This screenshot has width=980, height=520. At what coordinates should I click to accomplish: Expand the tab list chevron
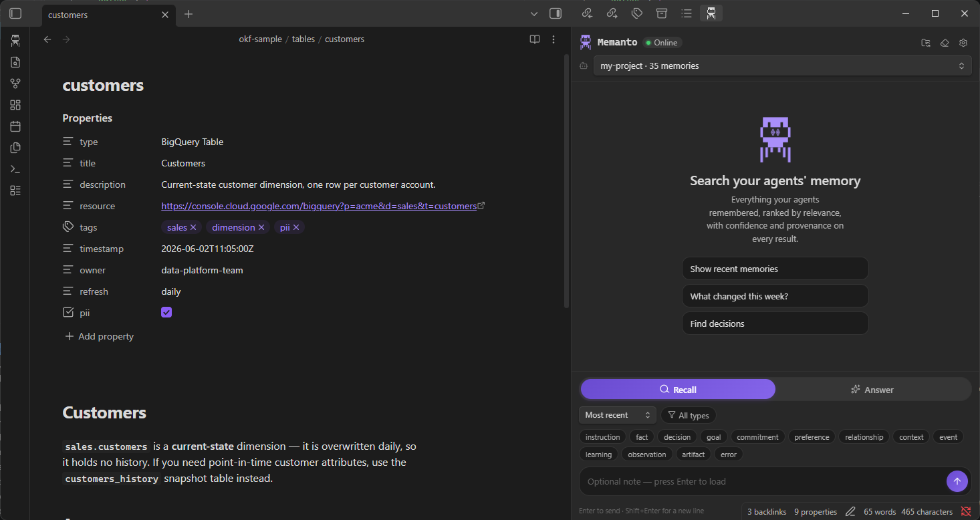(x=533, y=13)
